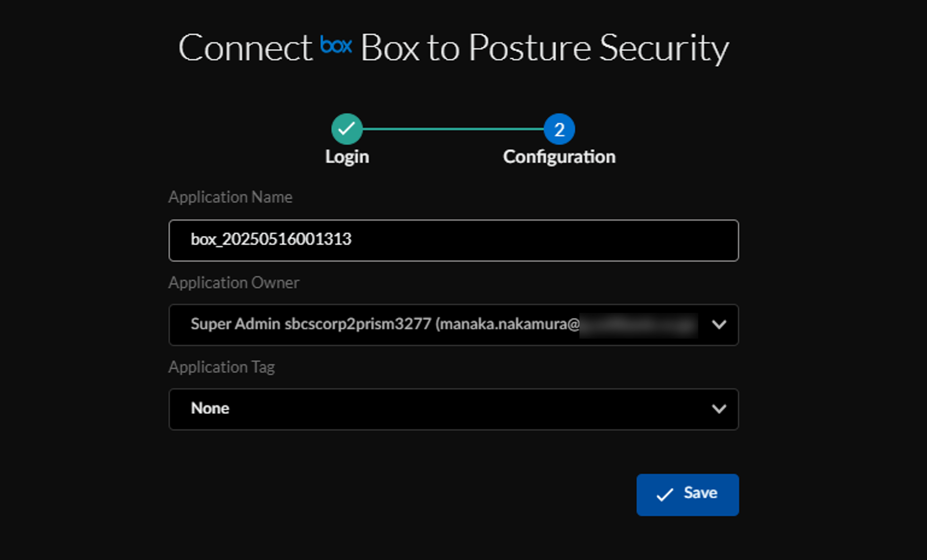
Task: Click the step 2 Configuration circle
Action: pyautogui.click(x=559, y=129)
